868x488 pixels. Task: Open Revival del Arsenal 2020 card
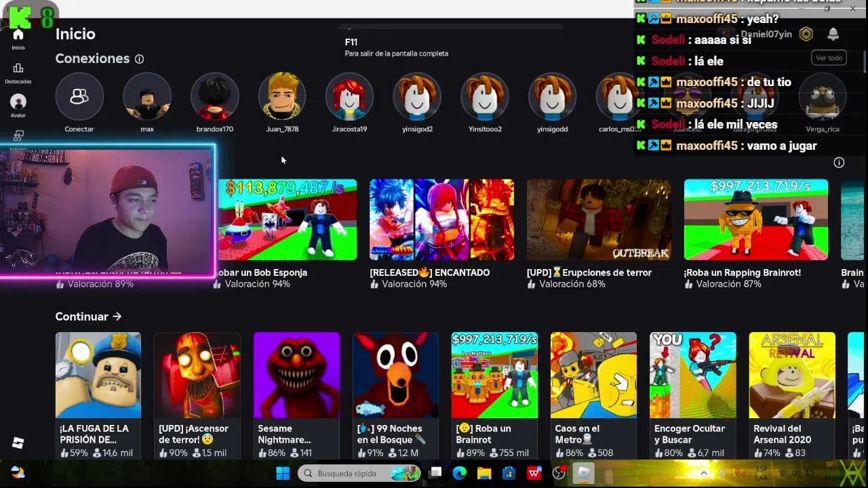792,396
